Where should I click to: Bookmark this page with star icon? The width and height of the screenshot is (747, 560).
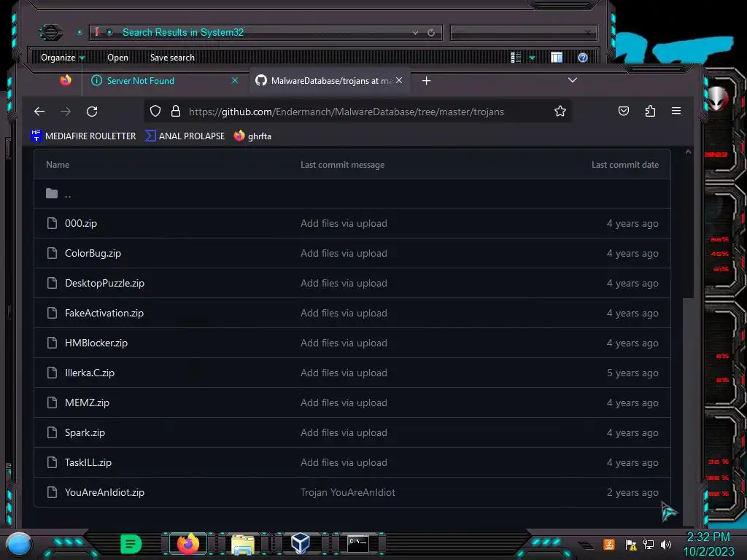560,112
